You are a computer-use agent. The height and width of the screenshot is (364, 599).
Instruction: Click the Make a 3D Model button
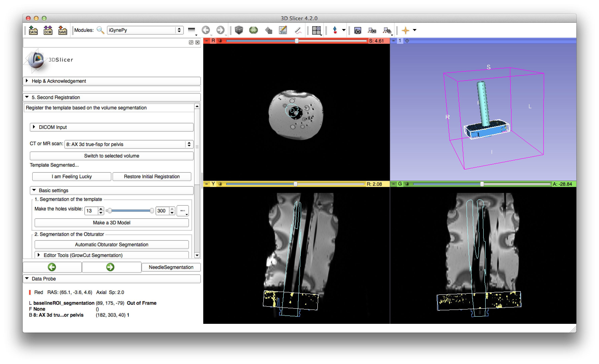click(112, 223)
